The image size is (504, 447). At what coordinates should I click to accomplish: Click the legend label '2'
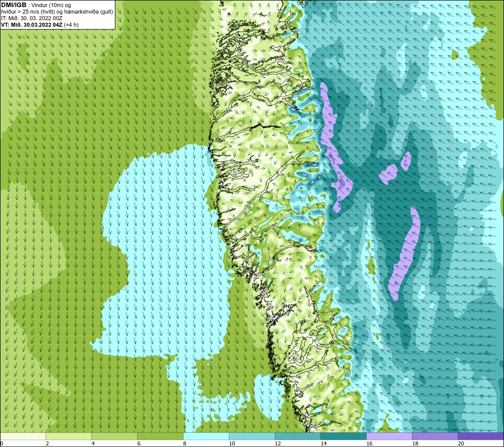pyautogui.click(x=47, y=443)
